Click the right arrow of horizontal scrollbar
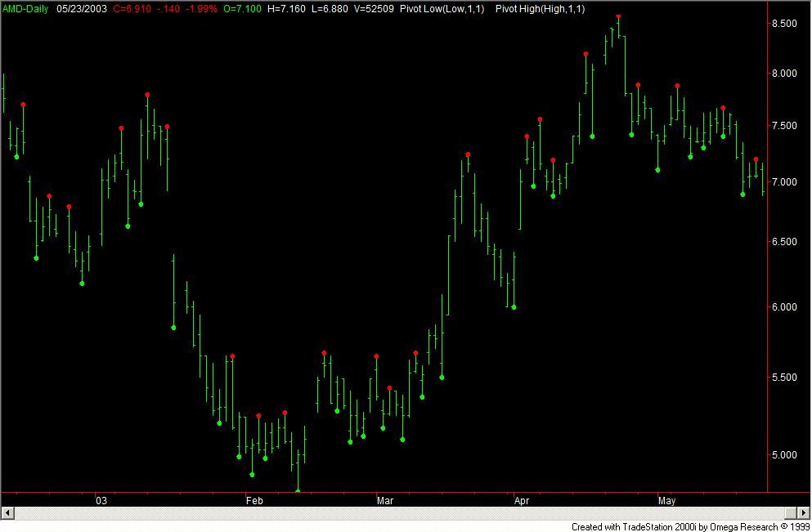The image size is (812, 532). click(x=805, y=513)
